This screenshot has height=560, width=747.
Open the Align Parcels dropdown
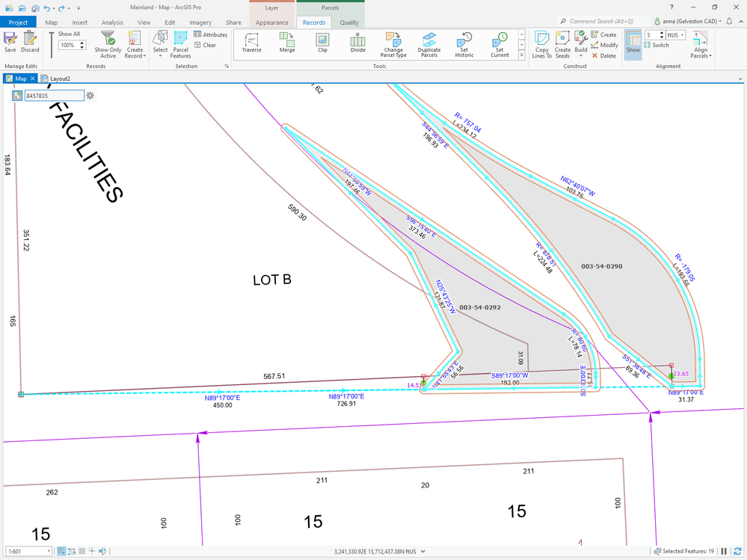[x=701, y=46]
